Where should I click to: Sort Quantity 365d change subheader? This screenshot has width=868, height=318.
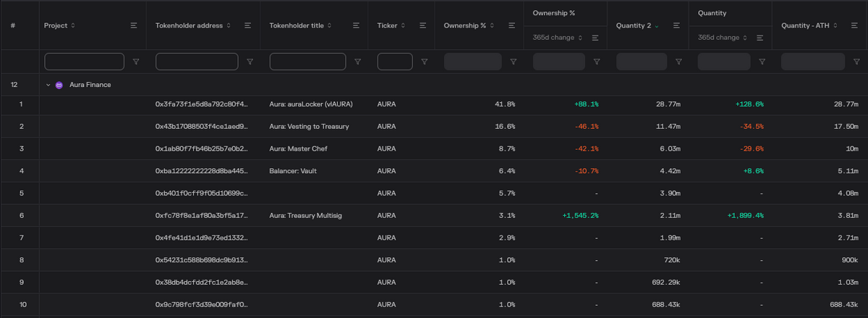click(x=723, y=38)
